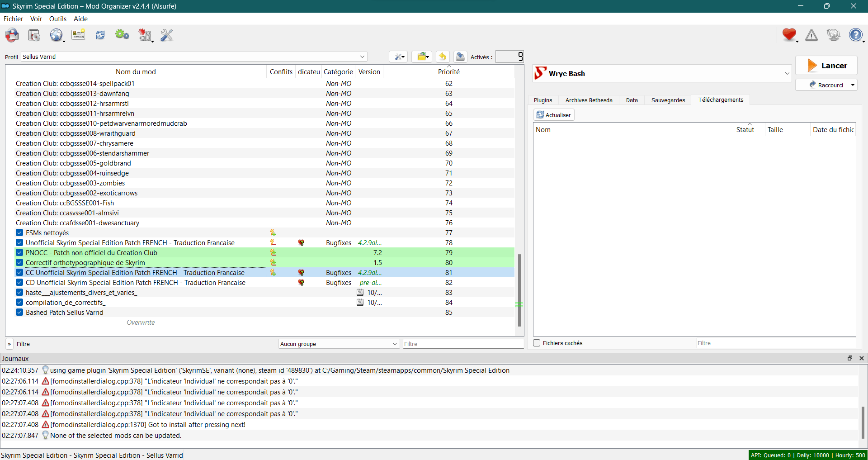Switch to the Sauvegardes tab

click(x=668, y=100)
